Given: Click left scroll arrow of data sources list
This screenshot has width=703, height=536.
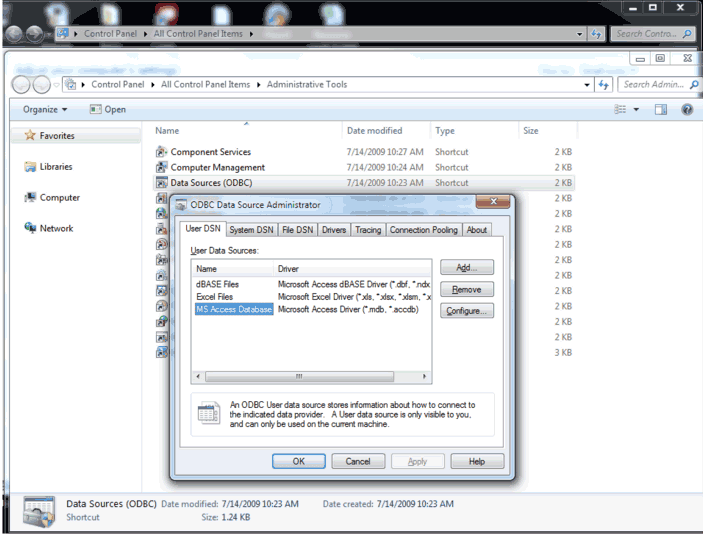Looking at the screenshot, I should (198, 376).
